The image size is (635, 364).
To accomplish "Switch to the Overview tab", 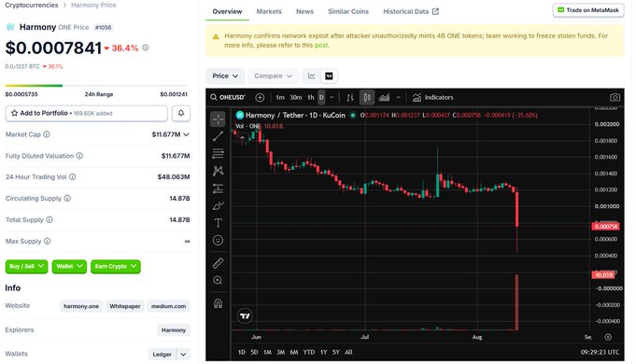I will coord(227,12).
